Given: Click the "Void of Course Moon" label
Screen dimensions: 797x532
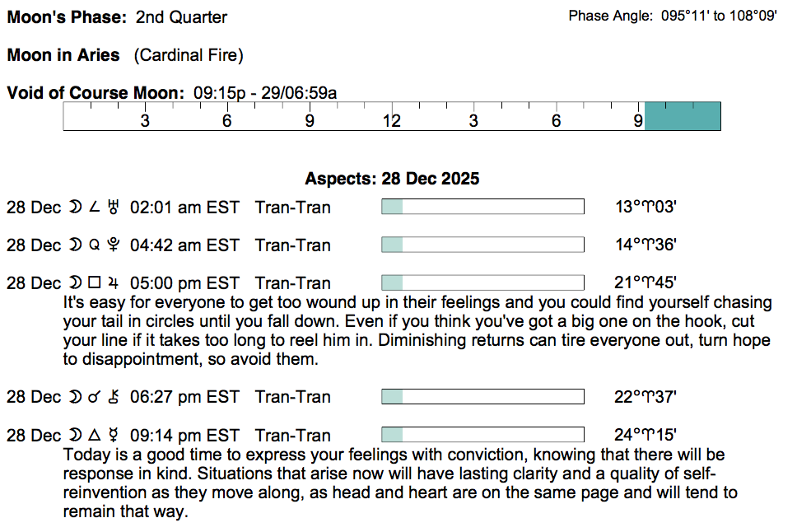Looking at the screenshot, I should [x=96, y=93].
